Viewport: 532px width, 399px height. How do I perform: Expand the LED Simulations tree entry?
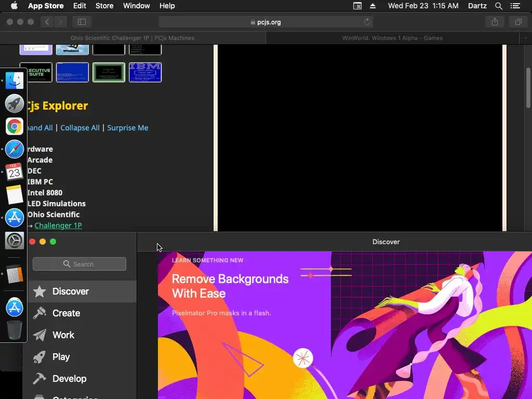coord(56,203)
